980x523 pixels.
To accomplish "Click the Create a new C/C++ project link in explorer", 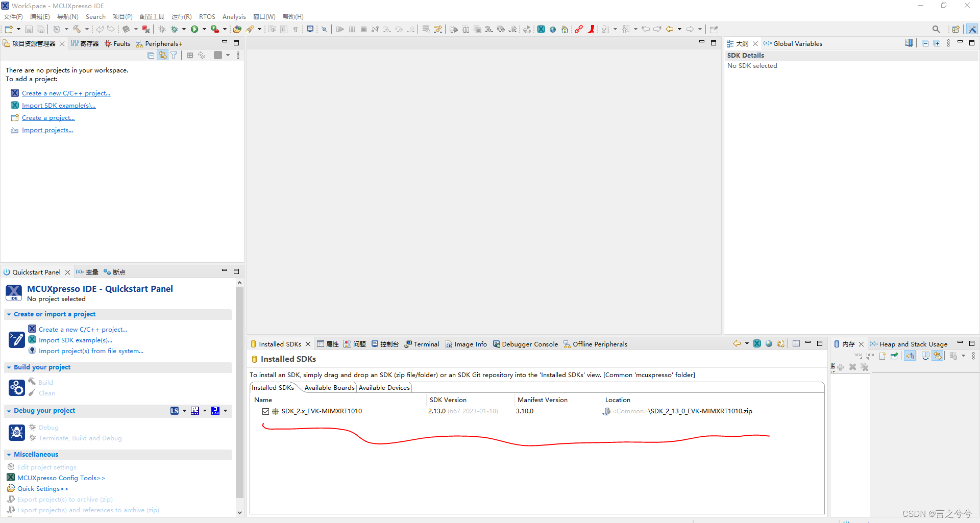I will tap(66, 93).
